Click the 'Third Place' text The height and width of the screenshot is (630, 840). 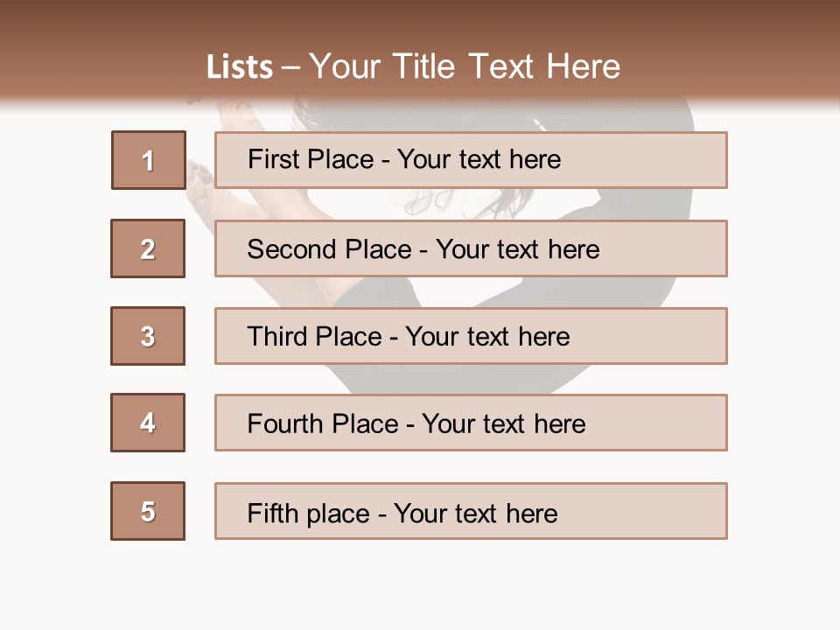pos(314,337)
